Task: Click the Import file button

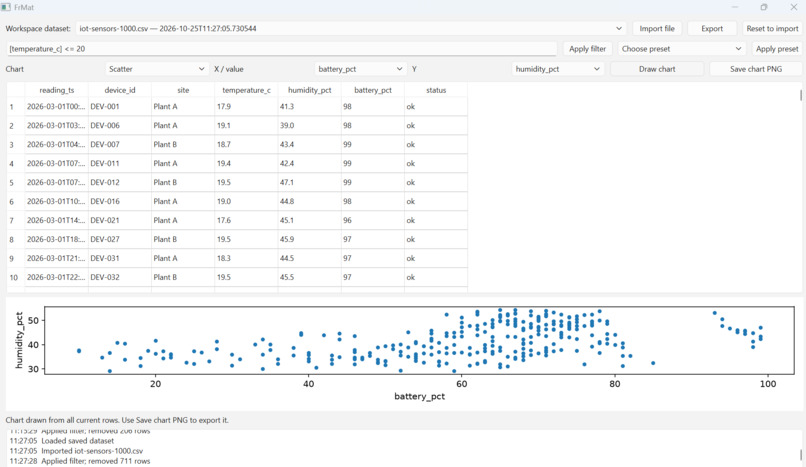Action: click(x=657, y=28)
